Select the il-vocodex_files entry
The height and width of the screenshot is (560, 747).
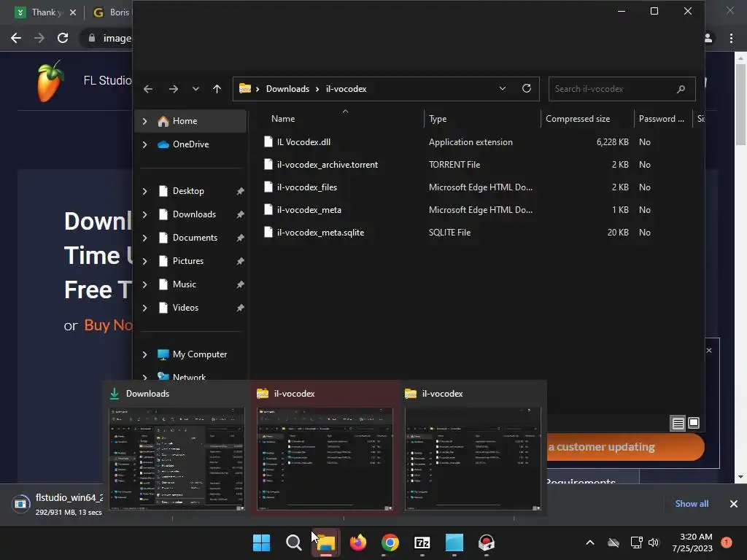(x=307, y=187)
